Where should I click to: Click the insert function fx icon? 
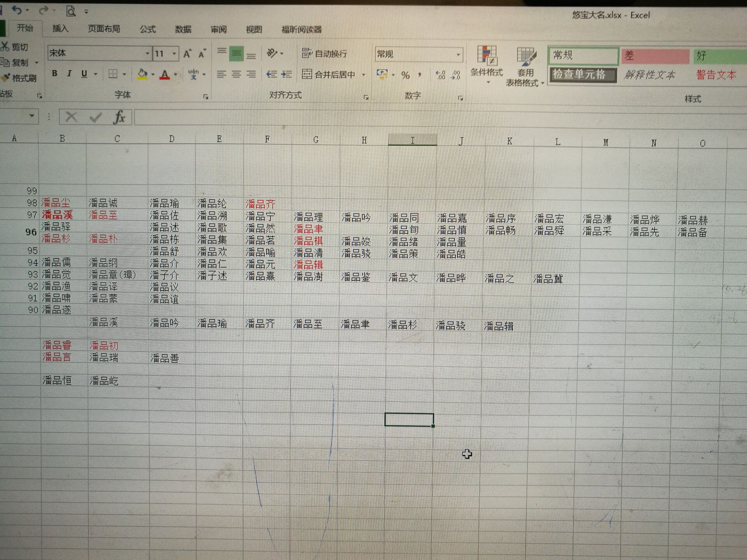[119, 117]
